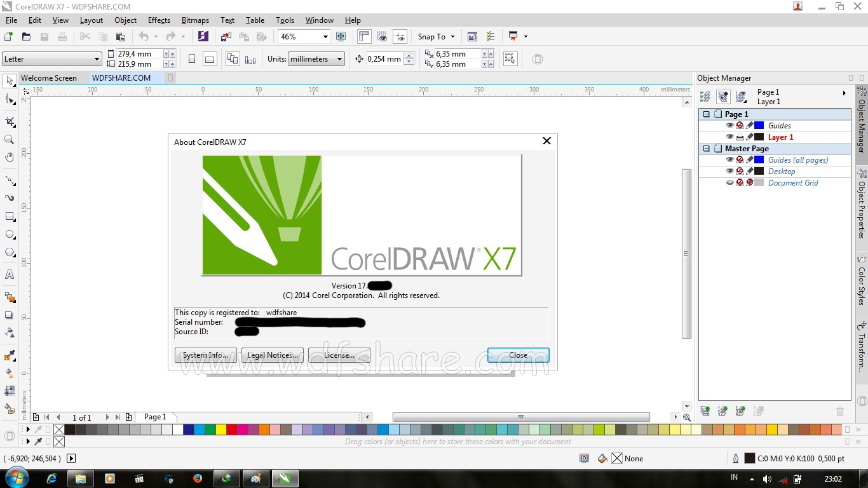868x488 pixels.
Task: Toggle visibility eye of Guides layer
Action: point(729,126)
